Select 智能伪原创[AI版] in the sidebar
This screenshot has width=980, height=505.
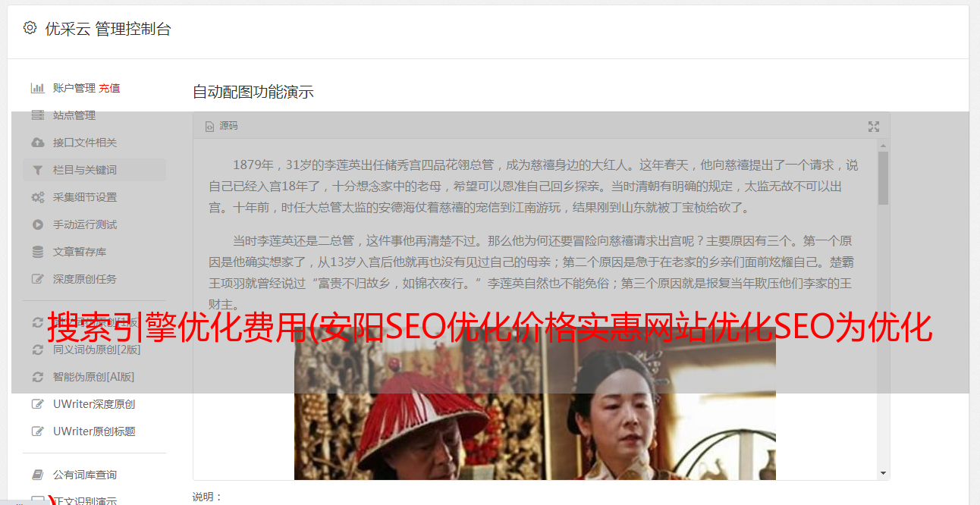[94, 377]
